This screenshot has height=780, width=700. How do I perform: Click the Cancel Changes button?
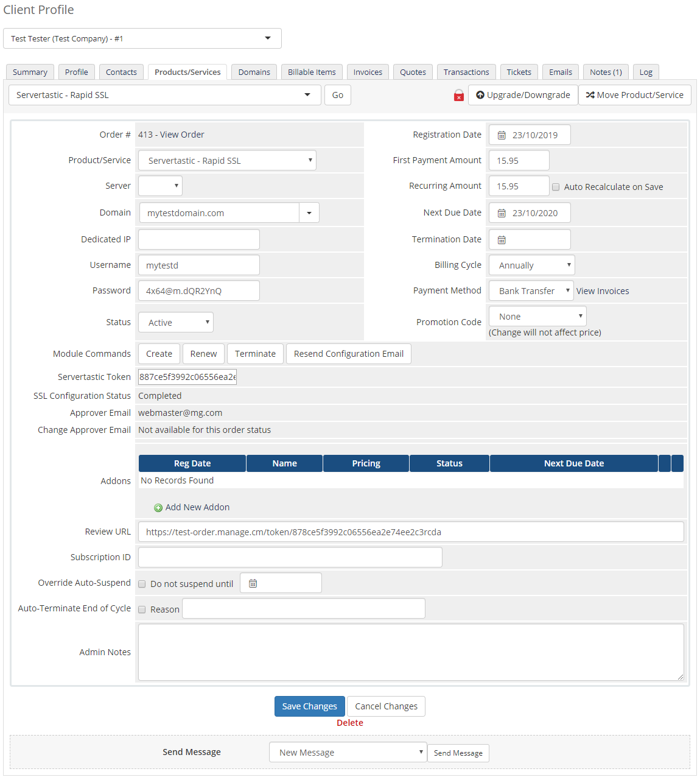[x=386, y=706]
